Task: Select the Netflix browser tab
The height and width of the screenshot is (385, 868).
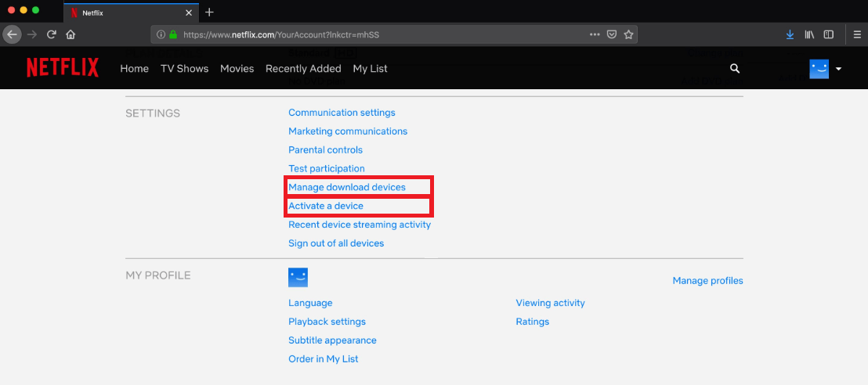Action: point(129,13)
